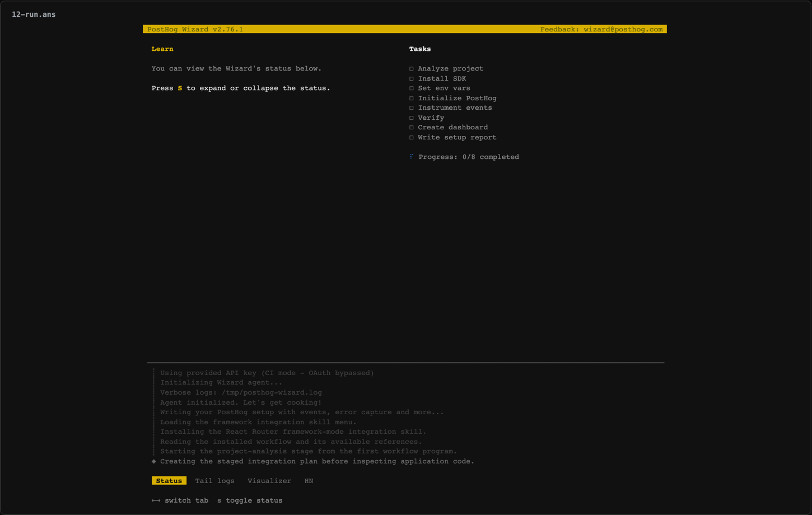Click the 'Loading the framework integration skill' line
Image resolution: width=812 pixels, height=515 pixels.
point(258,422)
